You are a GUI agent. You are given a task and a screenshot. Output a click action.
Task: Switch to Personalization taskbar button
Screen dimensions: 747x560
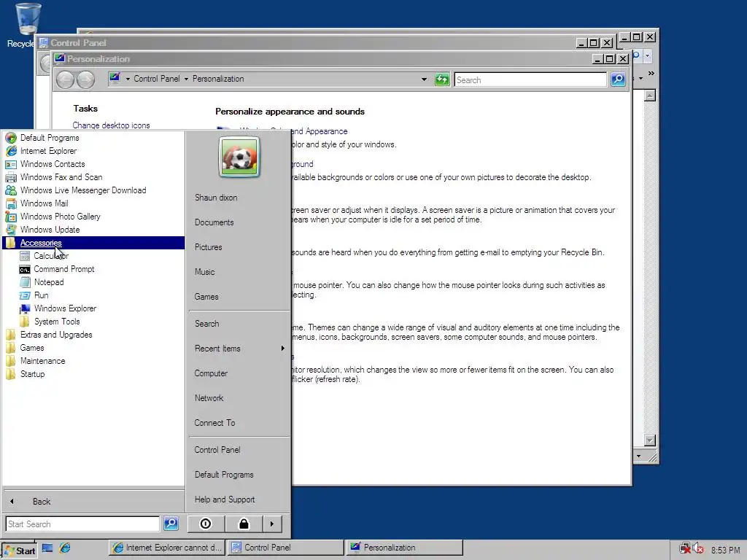point(404,548)
